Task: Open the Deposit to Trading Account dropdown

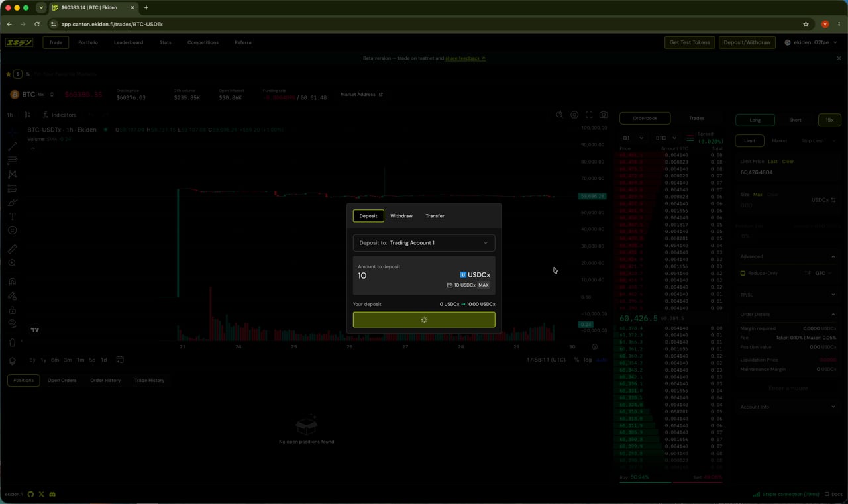Action: 424,243
